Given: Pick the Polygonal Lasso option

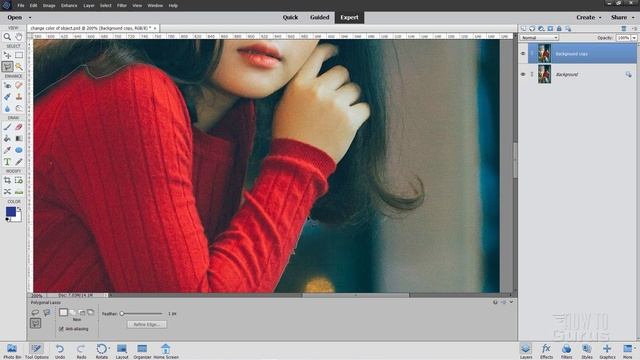Looking at the screenshot, I should point(36,323).
